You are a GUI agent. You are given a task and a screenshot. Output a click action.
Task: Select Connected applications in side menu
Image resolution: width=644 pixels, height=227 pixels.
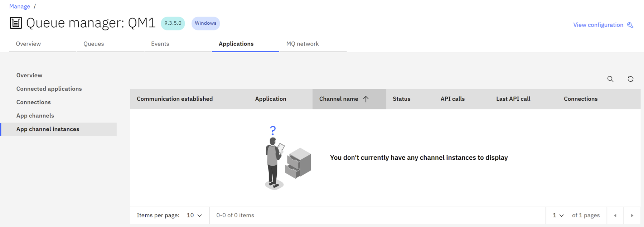coord(59,89)
